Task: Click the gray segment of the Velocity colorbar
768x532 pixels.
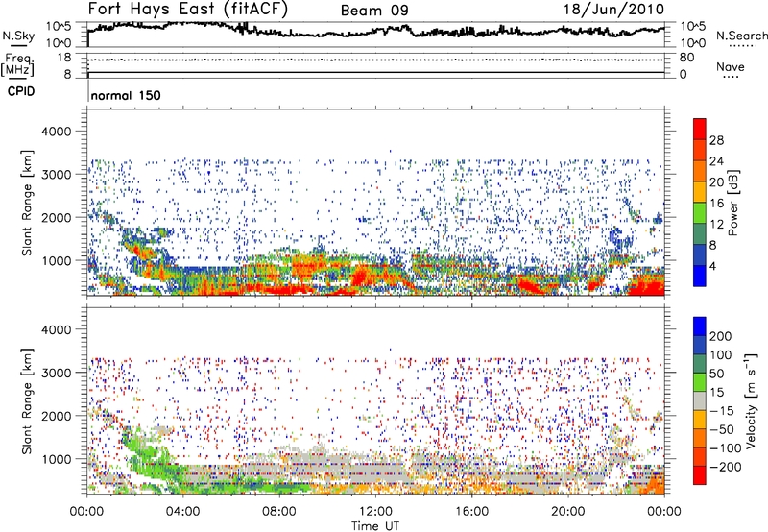Action: tap(700, 401)
